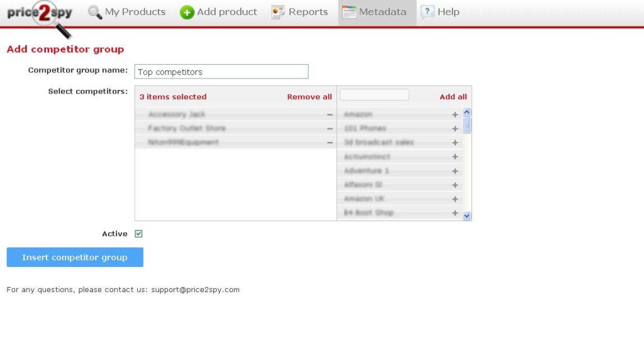This screenshot has width=644, height=353.
Task: Remove Accessory Jack with minus icon
Action: coord(330,115)
